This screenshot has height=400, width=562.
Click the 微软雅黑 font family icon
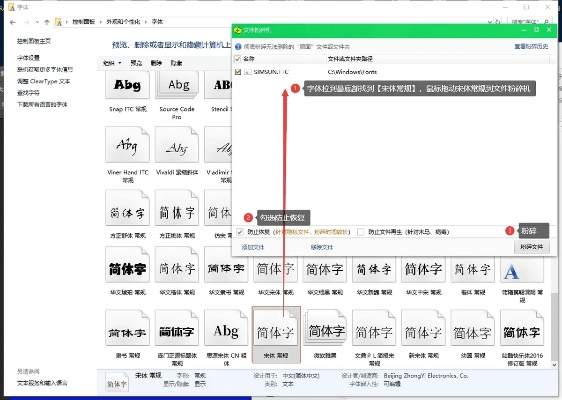tap(325, 328)
